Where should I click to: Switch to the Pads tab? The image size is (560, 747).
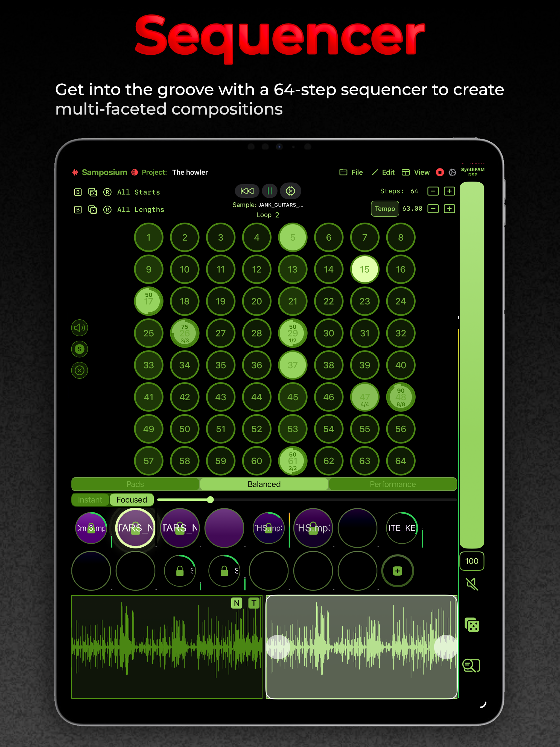pyautogui.click(x=135, y=484)
